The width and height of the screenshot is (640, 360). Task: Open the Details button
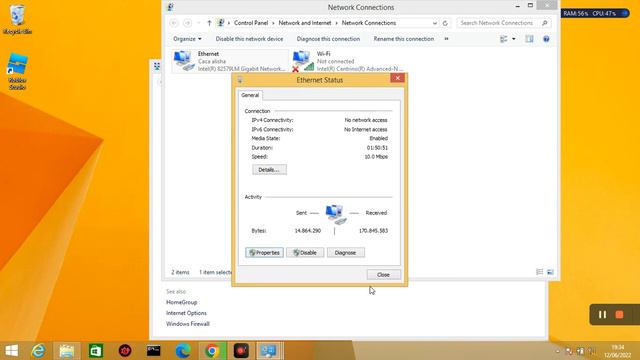tap(269, 170)
